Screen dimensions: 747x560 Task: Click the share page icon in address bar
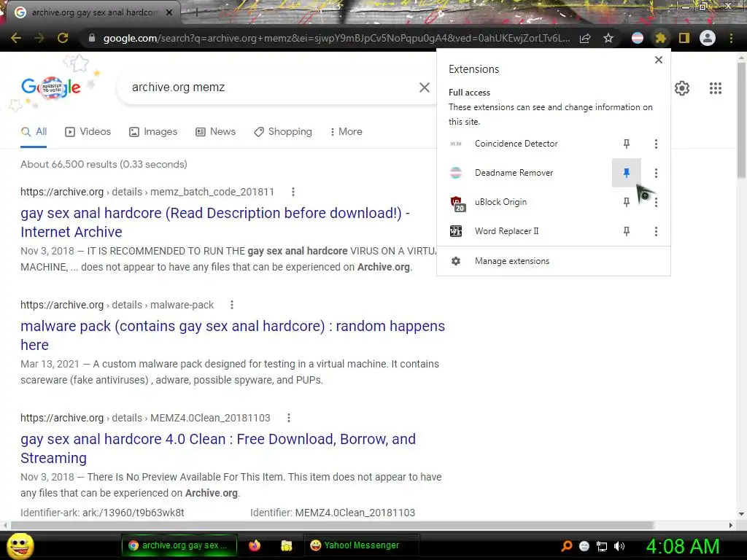tap(585, 38)
